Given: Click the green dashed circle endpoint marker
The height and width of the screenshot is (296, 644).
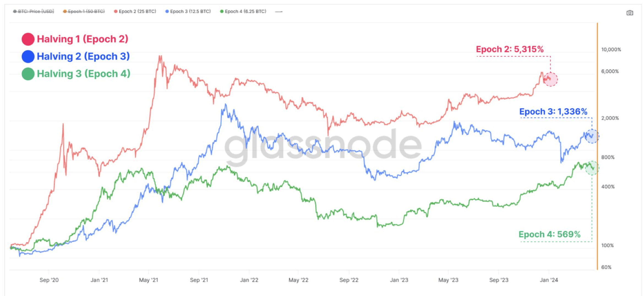Looking at the screenshot, I should click(x=592, y=168).
